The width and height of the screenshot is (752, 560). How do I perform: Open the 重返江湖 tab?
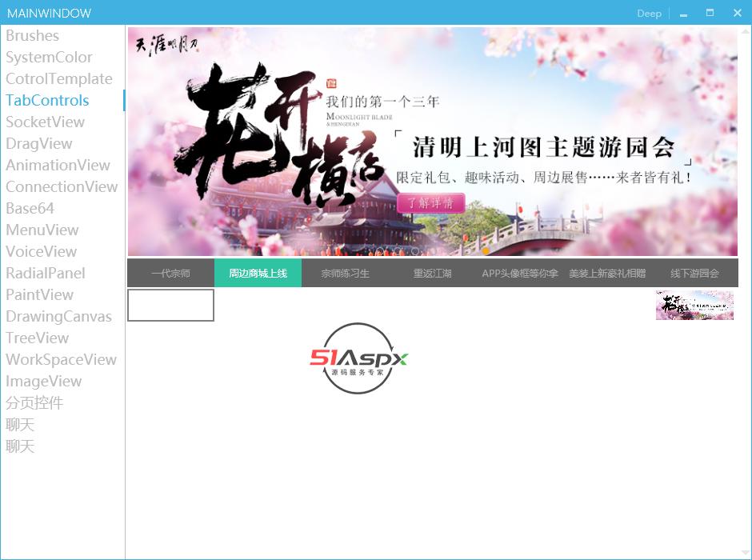click(x=433, y=274)
